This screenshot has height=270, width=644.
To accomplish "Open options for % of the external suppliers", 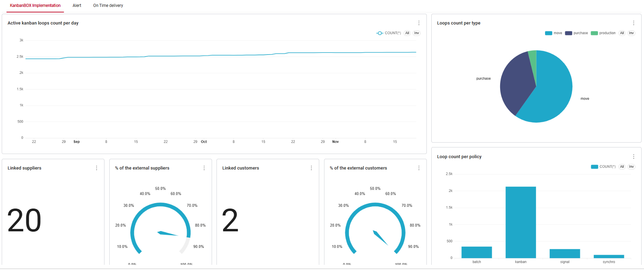I will pyautogui.click(x=204, y=168).
